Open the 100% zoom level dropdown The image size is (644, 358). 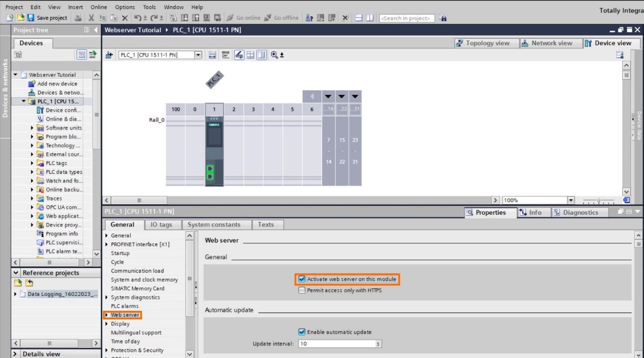570,200
